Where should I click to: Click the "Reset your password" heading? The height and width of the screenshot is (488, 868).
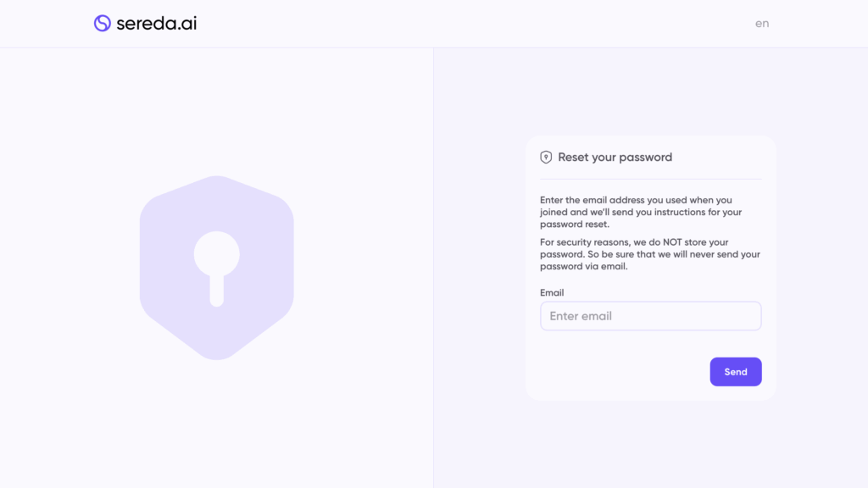coord(615,158)
